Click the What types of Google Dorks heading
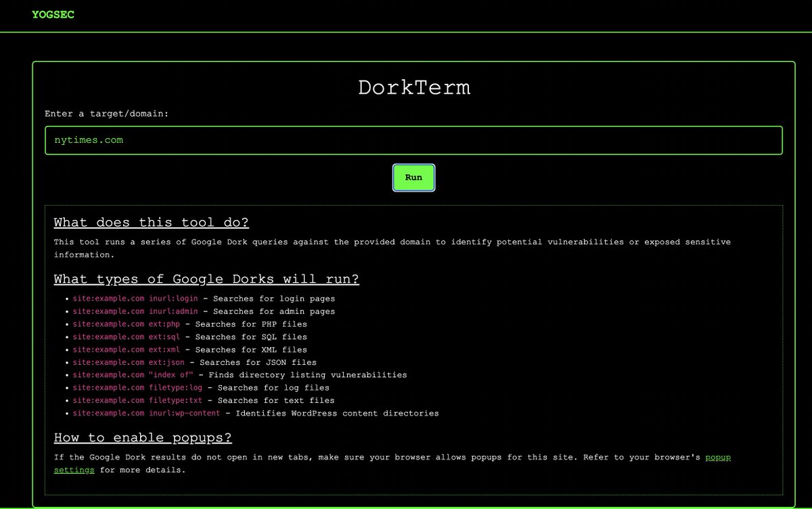The image size is (812, 509). coord(206,279)
